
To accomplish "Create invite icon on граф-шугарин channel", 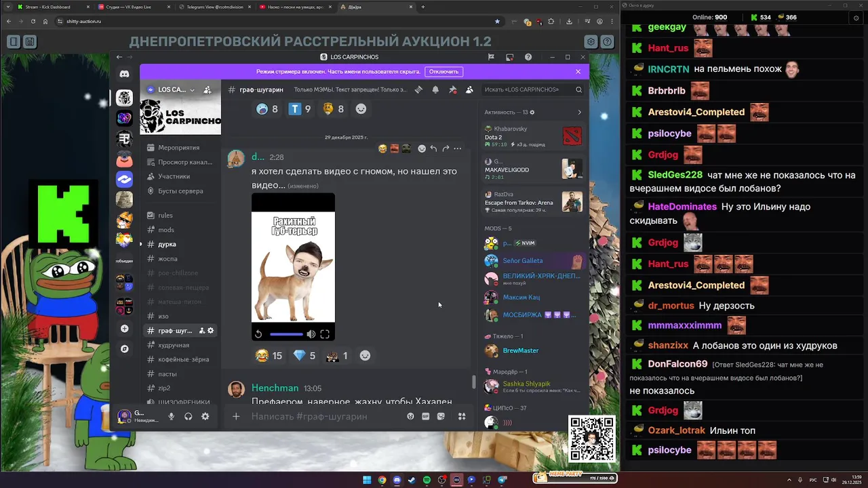I will pyautogui.click(x=201, y=331).
